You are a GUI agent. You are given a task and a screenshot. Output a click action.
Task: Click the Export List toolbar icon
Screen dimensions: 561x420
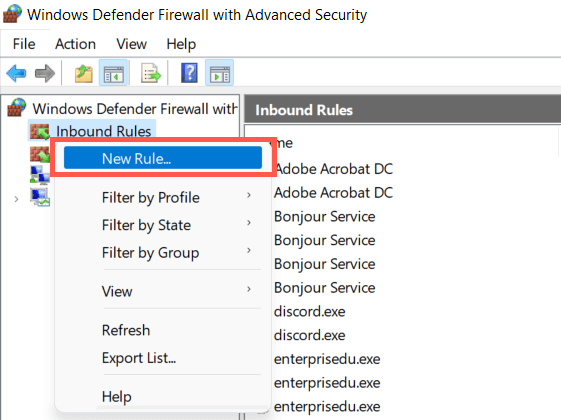coord(151,73)
